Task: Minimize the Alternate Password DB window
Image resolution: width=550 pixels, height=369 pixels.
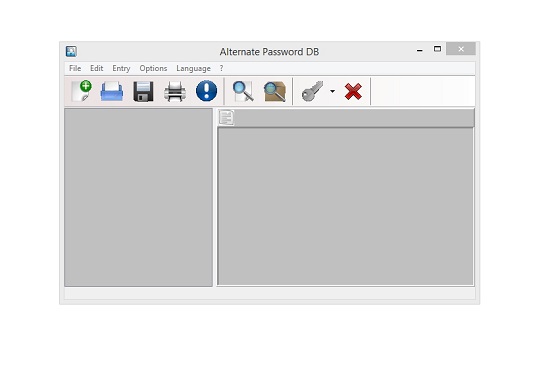Action: click(420, 50)
